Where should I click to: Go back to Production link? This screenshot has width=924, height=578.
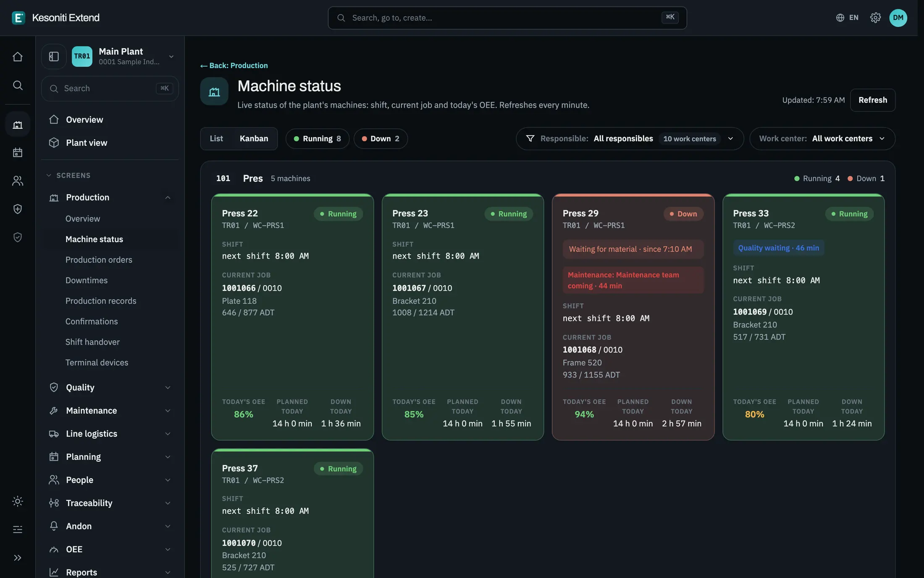[x=234, y=66]
